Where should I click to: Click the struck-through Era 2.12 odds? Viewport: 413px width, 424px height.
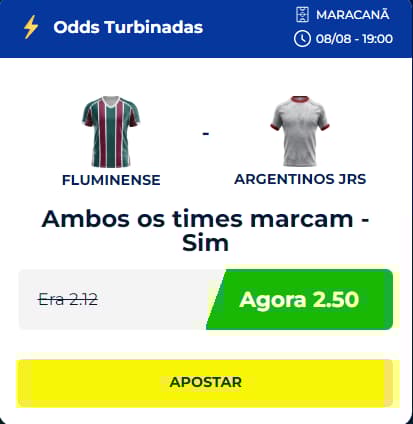coord(68,299)
